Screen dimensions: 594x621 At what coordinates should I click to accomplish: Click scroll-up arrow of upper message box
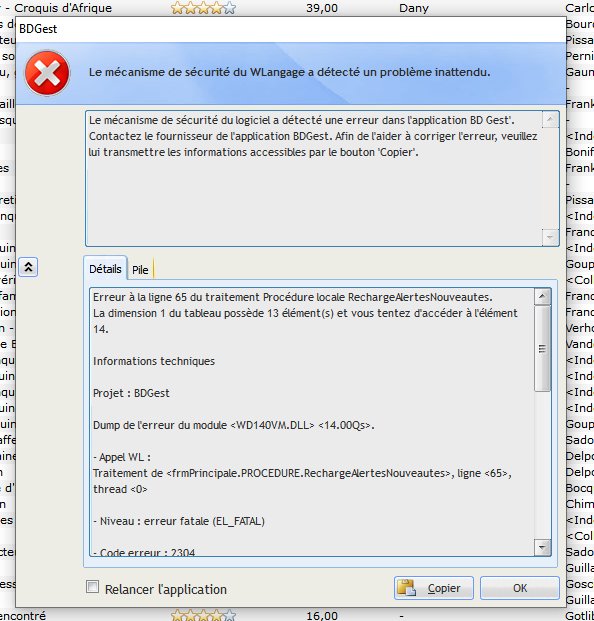click(x=550, y=120)
